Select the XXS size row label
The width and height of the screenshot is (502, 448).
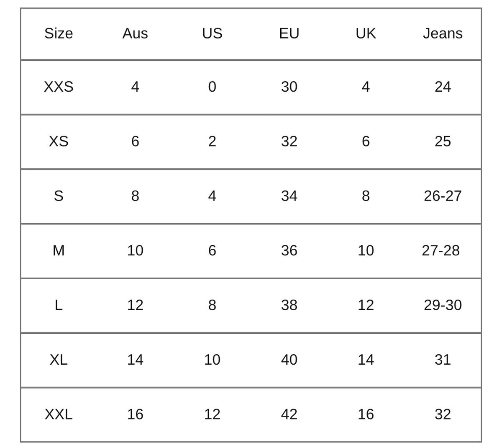tap(59, 87)
